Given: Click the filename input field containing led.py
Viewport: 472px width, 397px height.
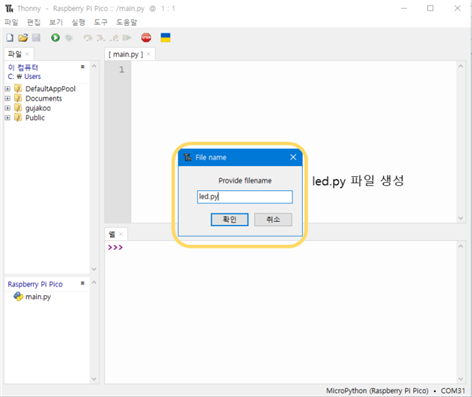Looking at the screenshot, I should point(245,197).
